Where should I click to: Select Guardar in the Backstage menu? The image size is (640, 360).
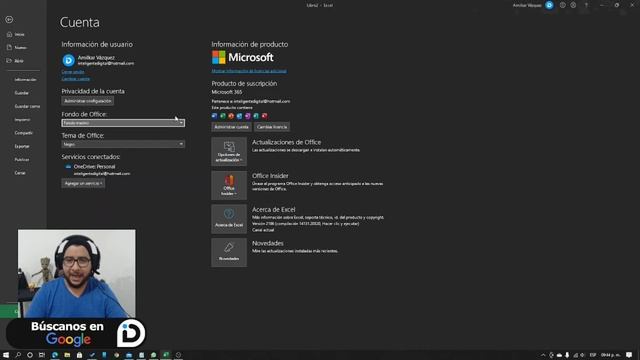[22, 93]
